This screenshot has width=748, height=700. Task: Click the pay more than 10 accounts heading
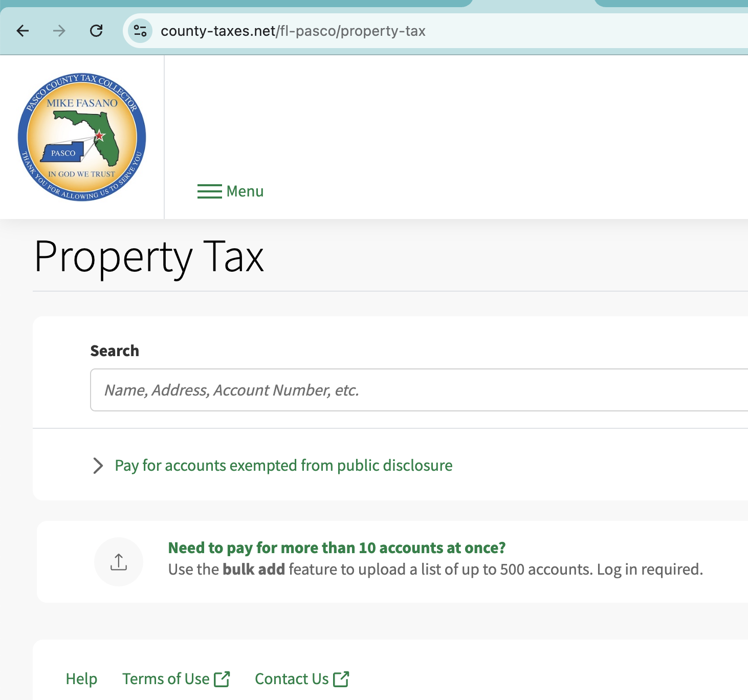[336, 548]
